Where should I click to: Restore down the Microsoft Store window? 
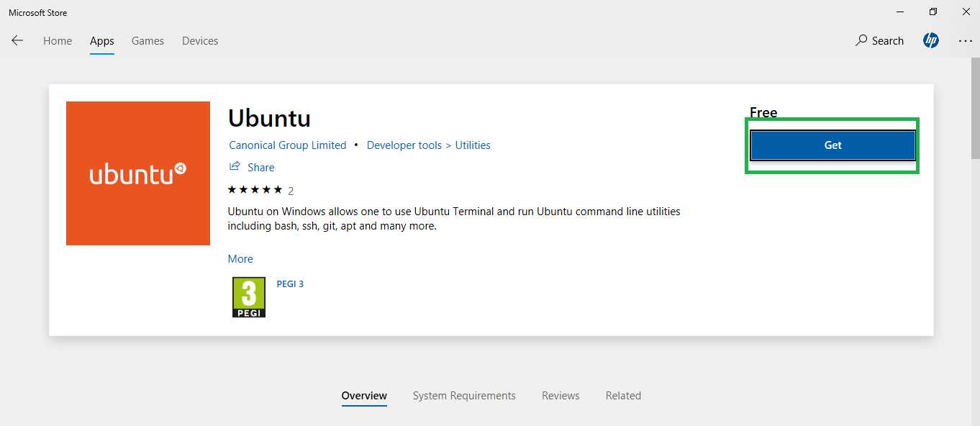click(x=933, y=12)
